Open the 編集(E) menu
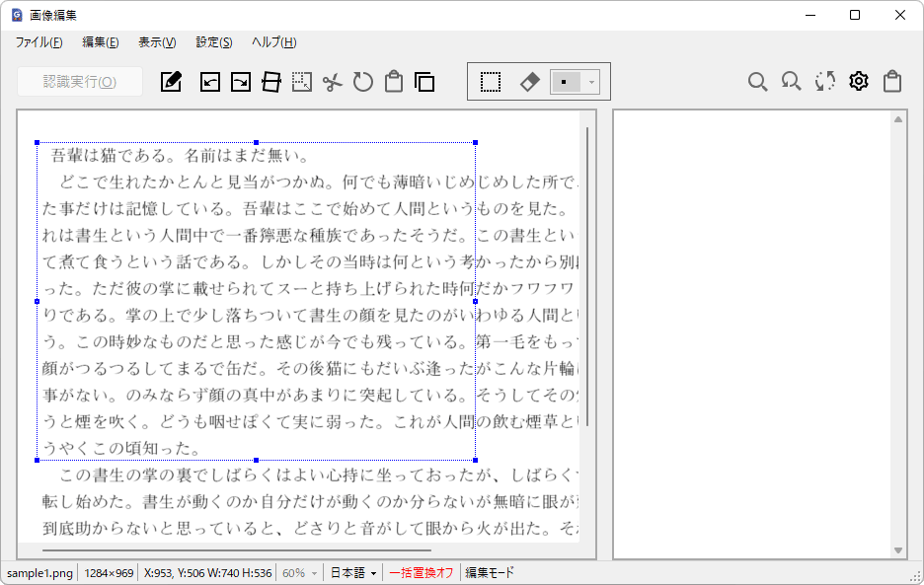 pyautogui.click(x=100, y=42)
